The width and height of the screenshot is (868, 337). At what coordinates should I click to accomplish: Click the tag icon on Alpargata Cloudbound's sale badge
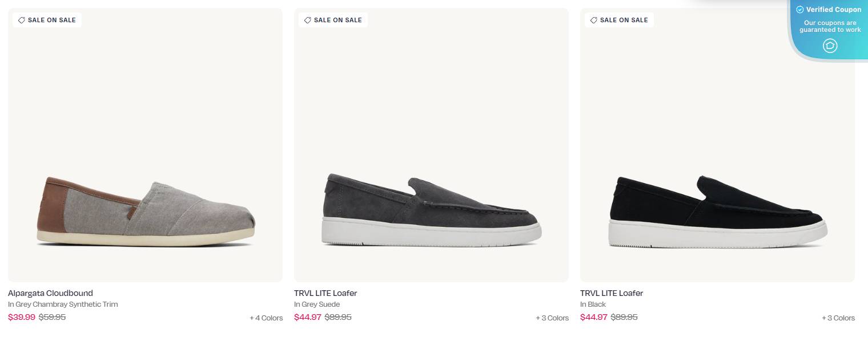(x=22, y=20)
